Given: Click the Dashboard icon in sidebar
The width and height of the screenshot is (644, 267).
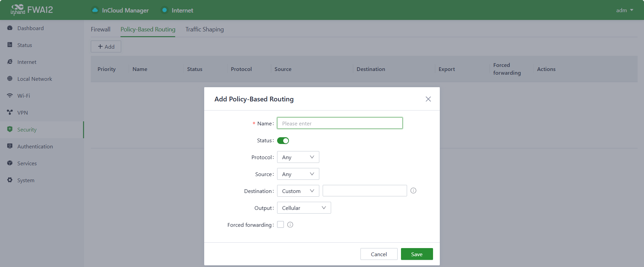Looking at the screenshot, I should pos(10,28).
